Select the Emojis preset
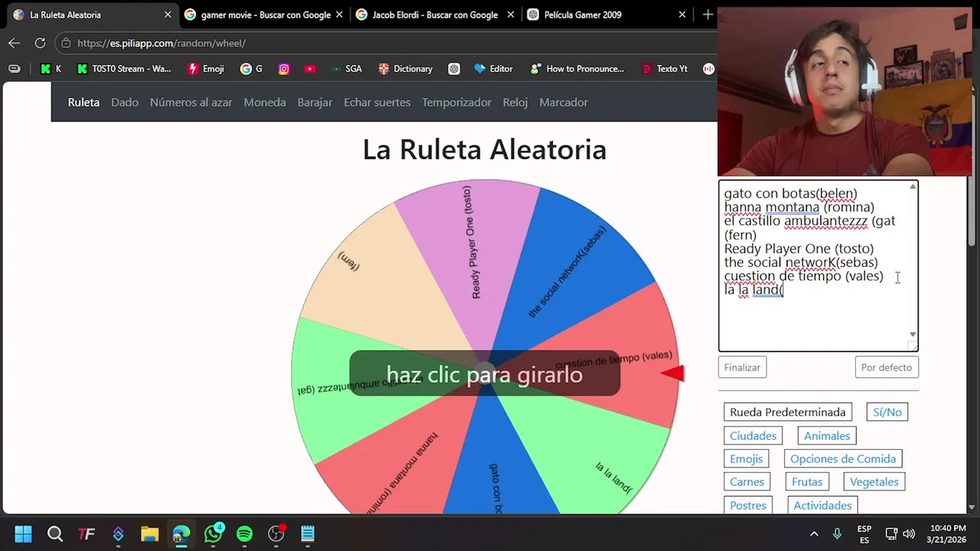980x551 pixels. (x=746, y=458)
